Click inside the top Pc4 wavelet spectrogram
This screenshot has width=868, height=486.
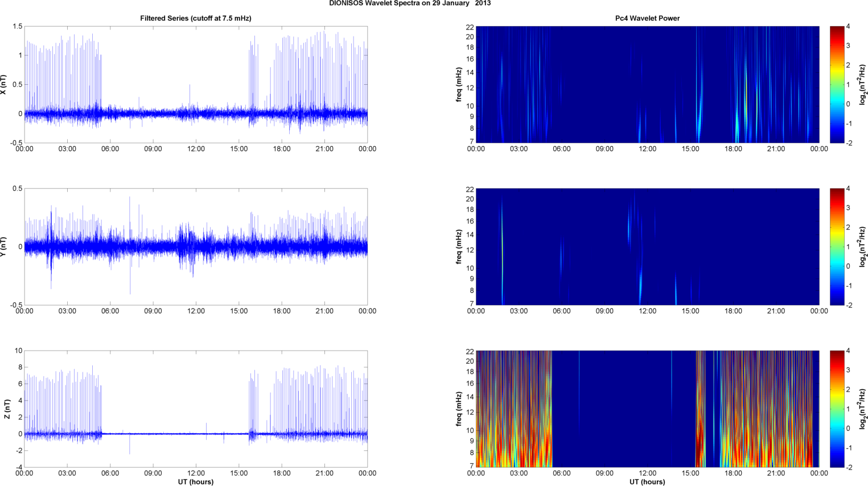pos(647,85)
